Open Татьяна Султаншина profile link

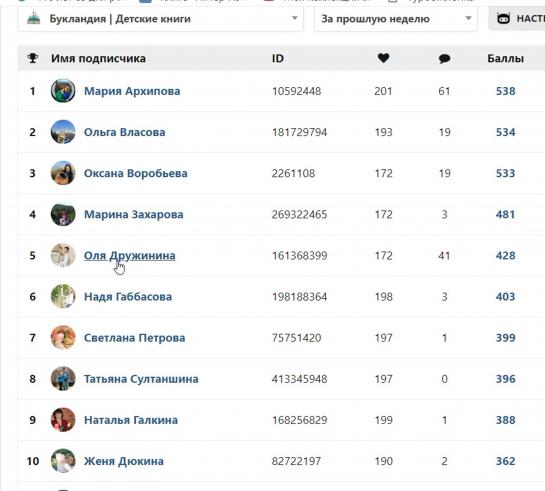(141, 379)
